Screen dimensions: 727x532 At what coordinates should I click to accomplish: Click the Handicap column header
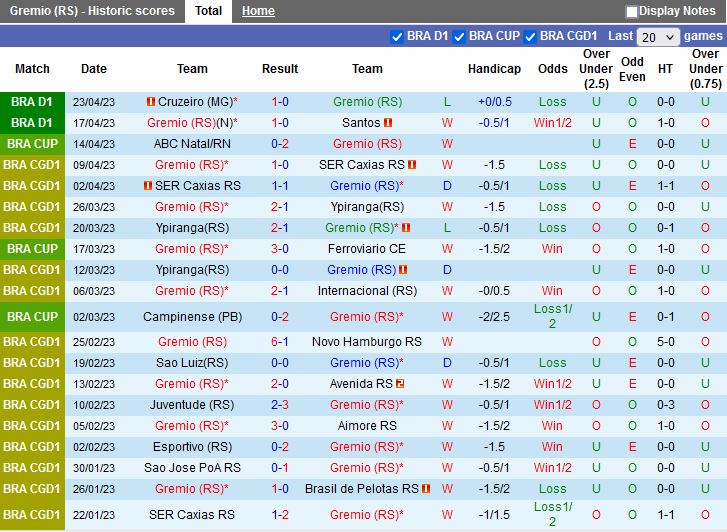494,69
